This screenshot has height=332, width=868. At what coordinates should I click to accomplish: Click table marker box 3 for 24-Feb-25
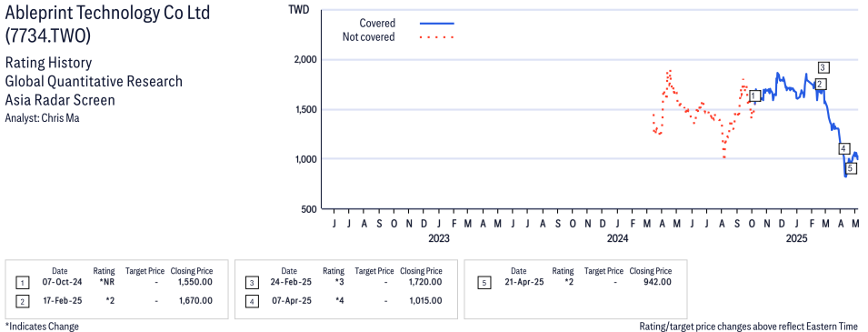(252, 283)
